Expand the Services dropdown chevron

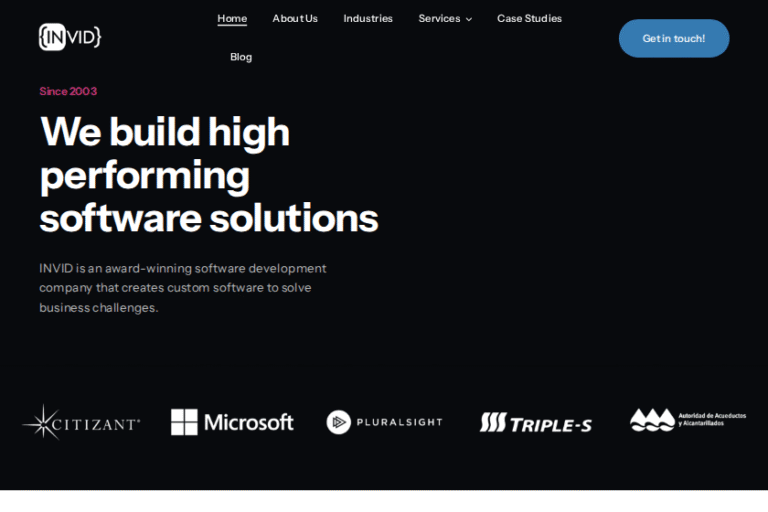click(x=469, y=19)
